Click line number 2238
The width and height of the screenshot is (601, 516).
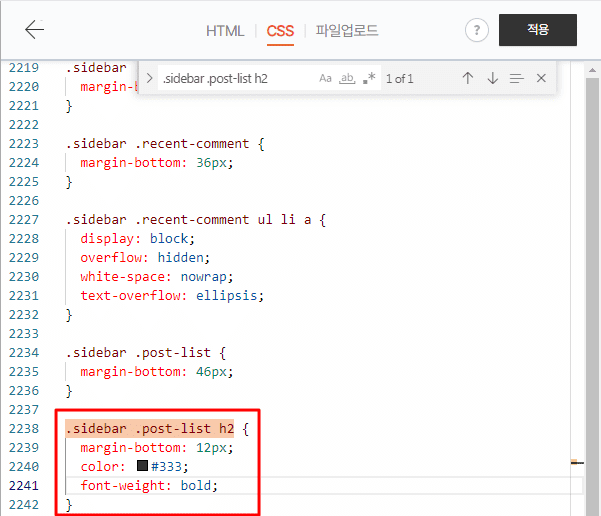tap(24, 429)
